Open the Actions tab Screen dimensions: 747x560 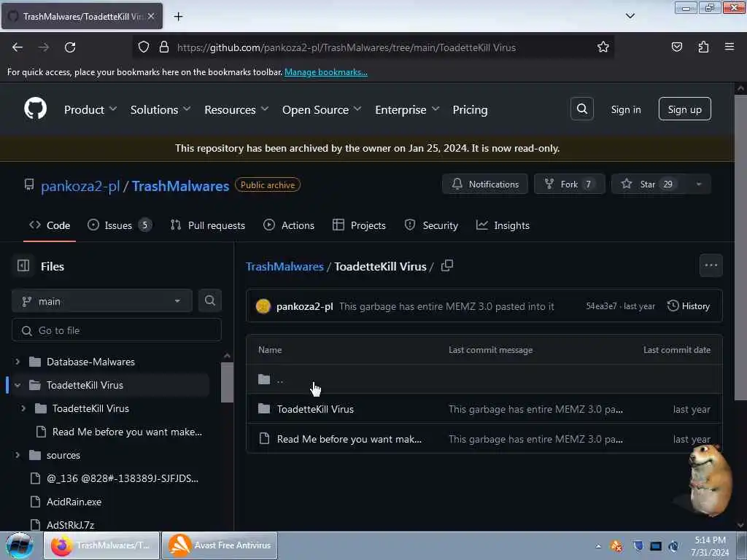click(x=289, y=225)
